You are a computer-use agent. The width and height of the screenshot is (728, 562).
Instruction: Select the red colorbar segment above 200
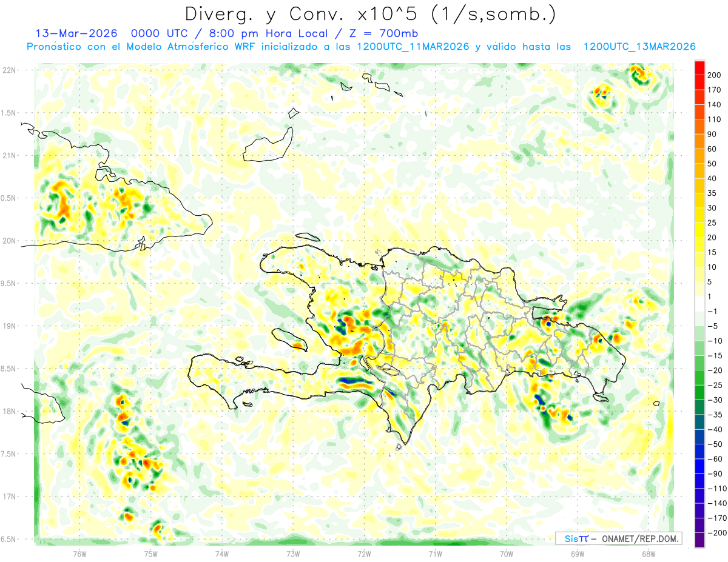click(x=699, y=68)
